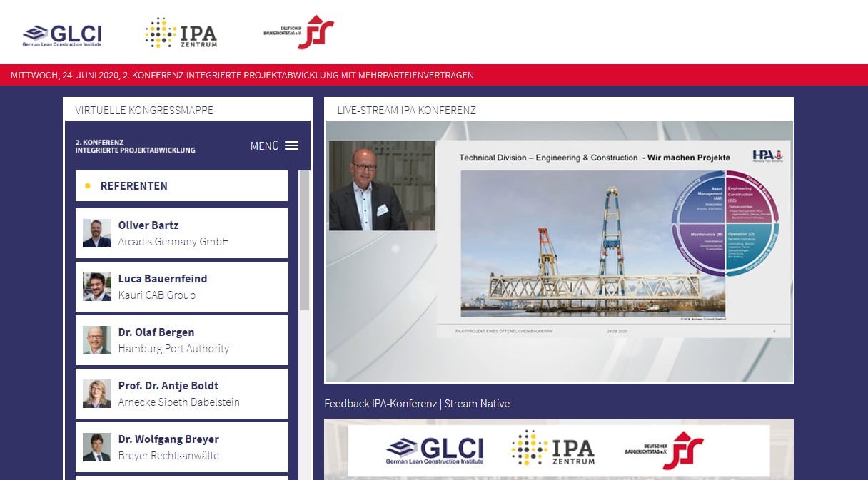Click Dr. Olaf Bergen portrait photo
The image size is (868, 480).
96,340
